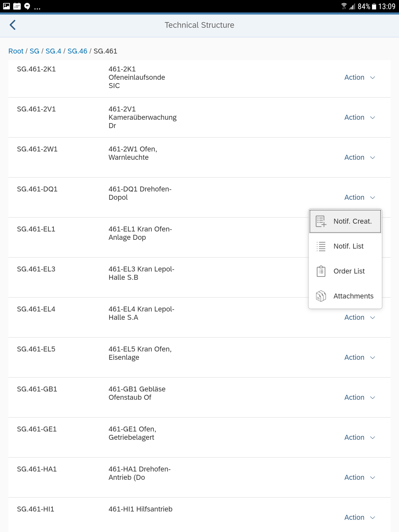Image resolution: width=399 pixels, height=532 pixels.
Task: Click the Attachments documents icon
Action: 321,296
